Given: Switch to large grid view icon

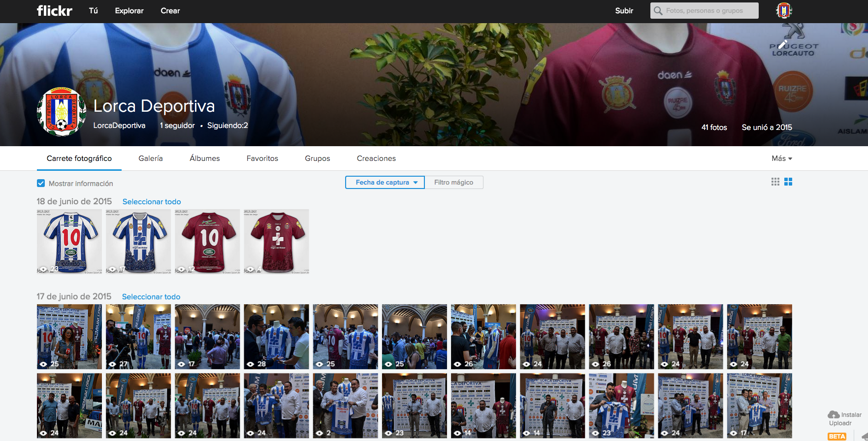Looking at the screenshot, I should point(788,182).
